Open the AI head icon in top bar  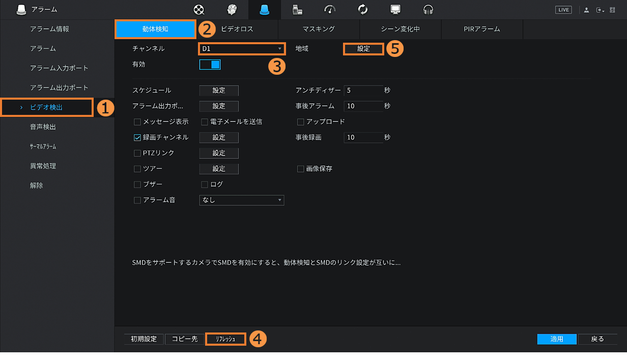(x=232, y=10)
